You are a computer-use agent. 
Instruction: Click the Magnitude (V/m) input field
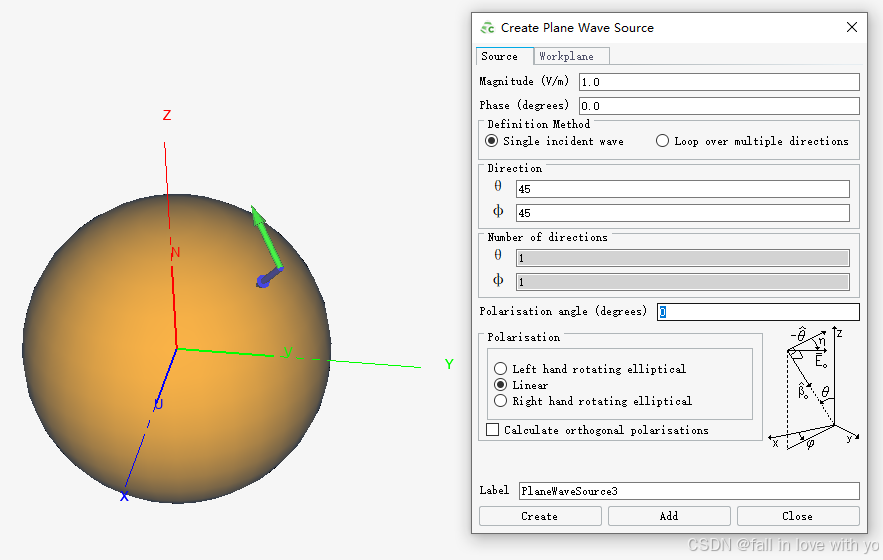pyautogui.click(x=719, y=82)
